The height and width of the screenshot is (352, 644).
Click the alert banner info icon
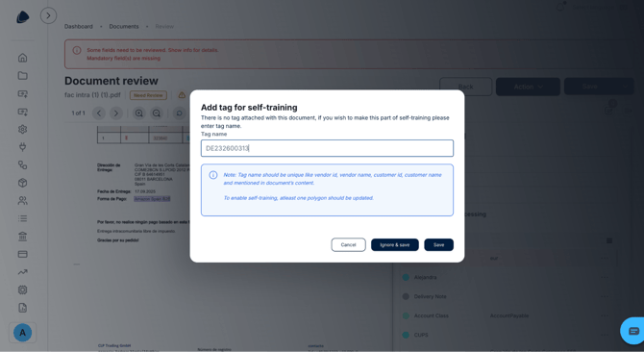point(77,50)
